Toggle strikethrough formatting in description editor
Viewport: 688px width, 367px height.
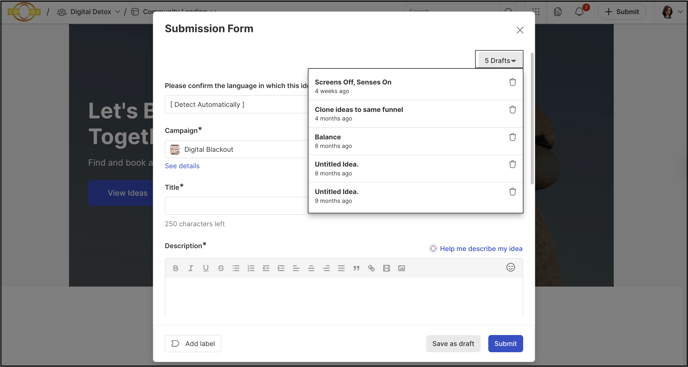coord(221,268)
